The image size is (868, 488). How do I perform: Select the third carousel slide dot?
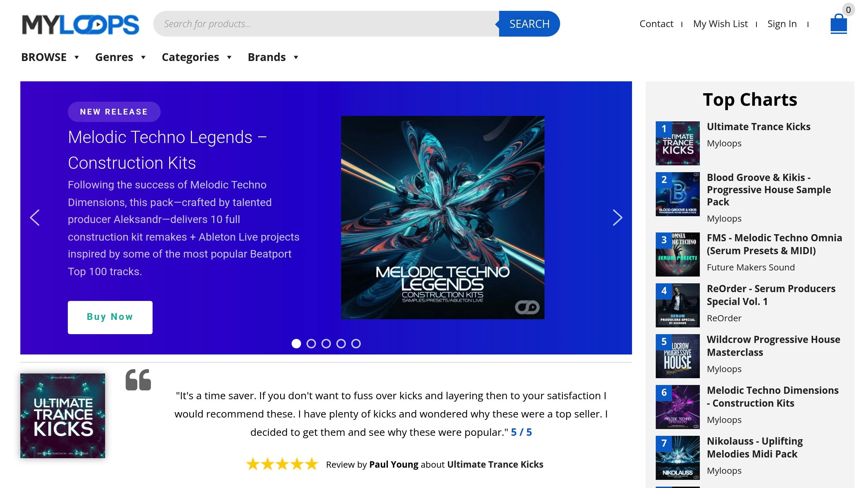click(x=326, y=344)
